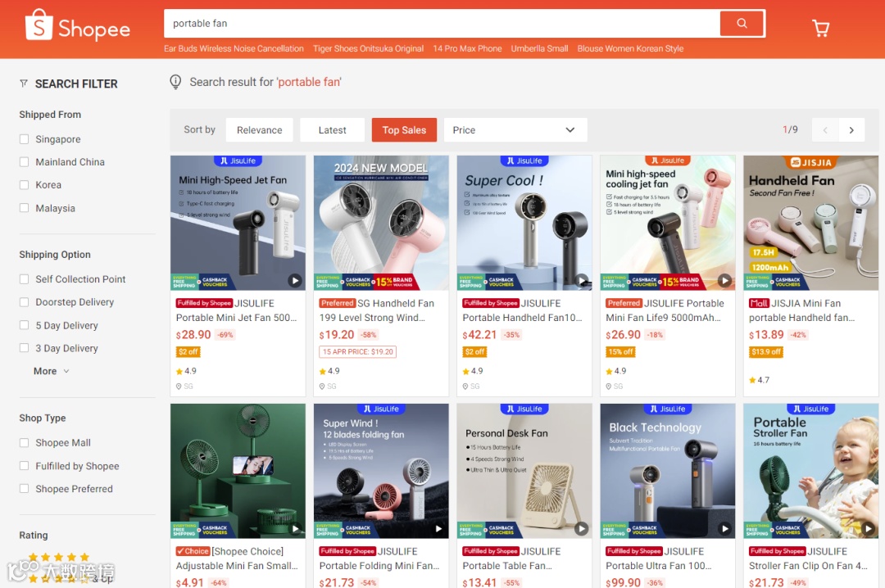
Task: Open Mini High-Speed Jet Fan product image
Action: 238,223
